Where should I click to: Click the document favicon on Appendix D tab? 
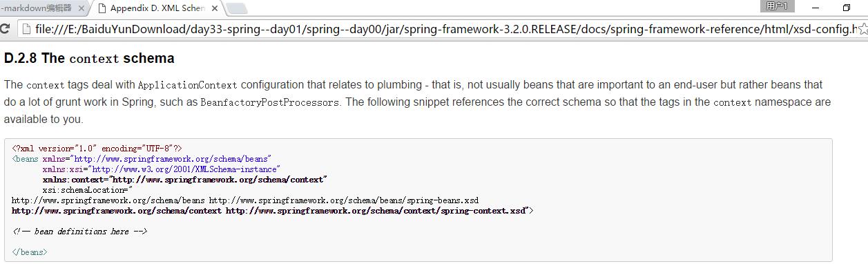(102, 8)
